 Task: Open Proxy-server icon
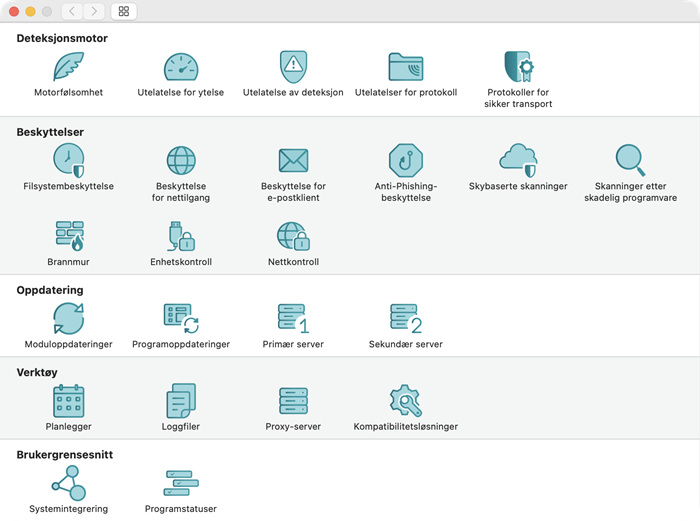[x=293, y=400]
